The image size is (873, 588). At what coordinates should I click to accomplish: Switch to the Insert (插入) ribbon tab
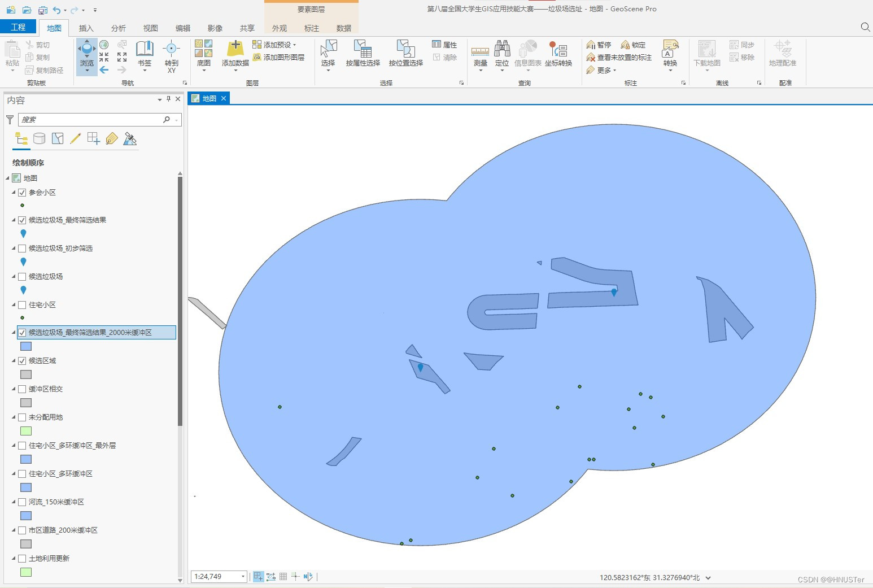[x=86, y=28]
